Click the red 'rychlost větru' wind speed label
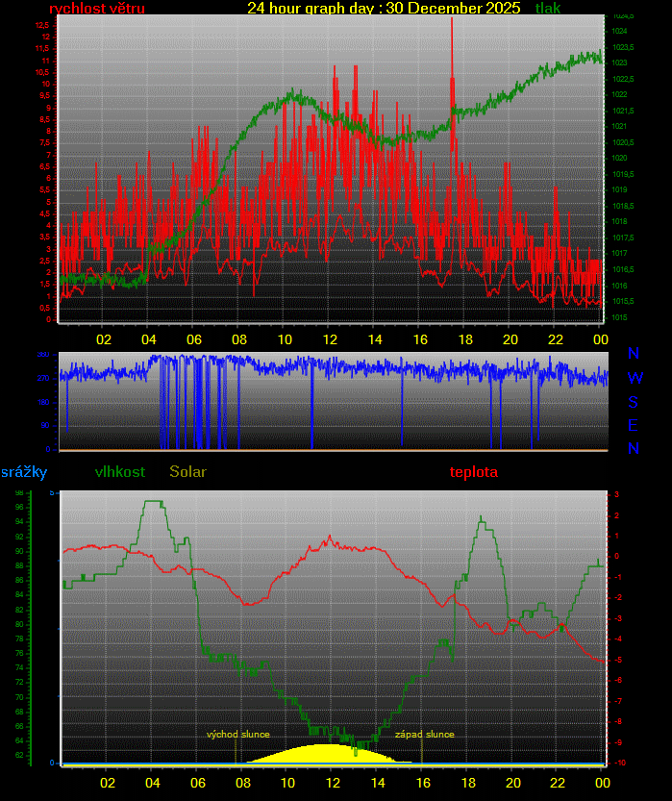Screen dimensions: 672x801 point(97,9)
